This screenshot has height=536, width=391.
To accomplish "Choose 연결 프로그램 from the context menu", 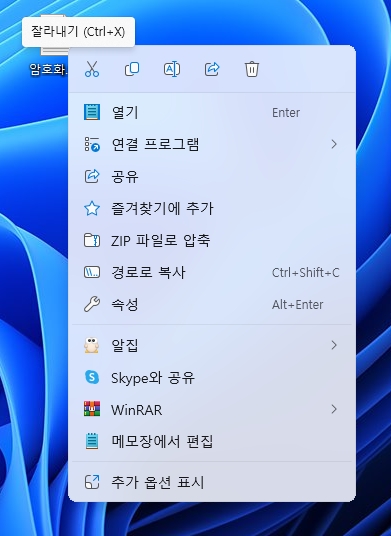I will (212, 144).
